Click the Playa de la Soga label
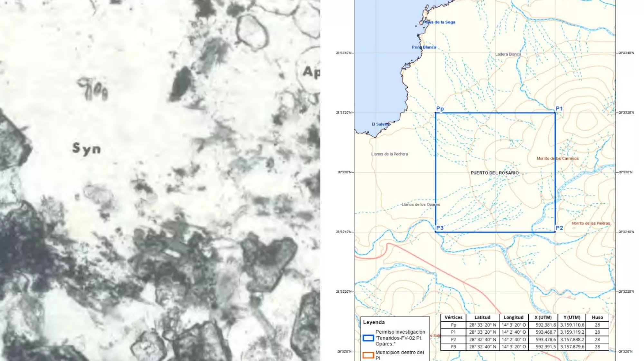The height and width of the screenshot is (361, 644). [439, 22]
